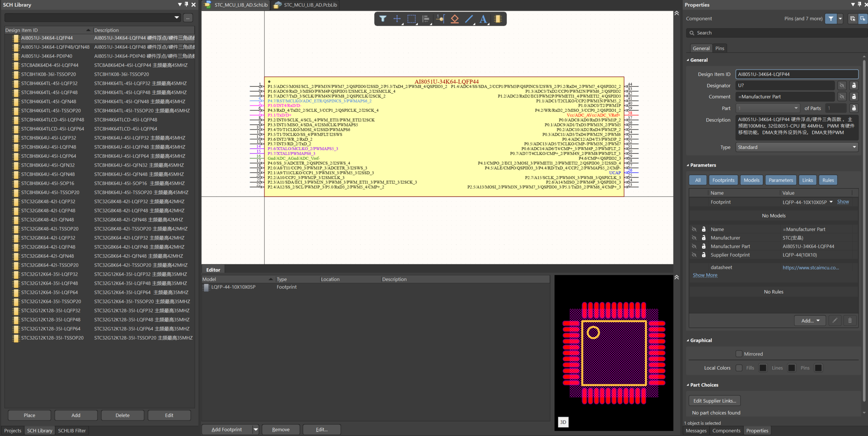Image resolution: width=868 pixels, height=436 pixels.
Task: Lock the Part number field
Action: coord(854,108)
